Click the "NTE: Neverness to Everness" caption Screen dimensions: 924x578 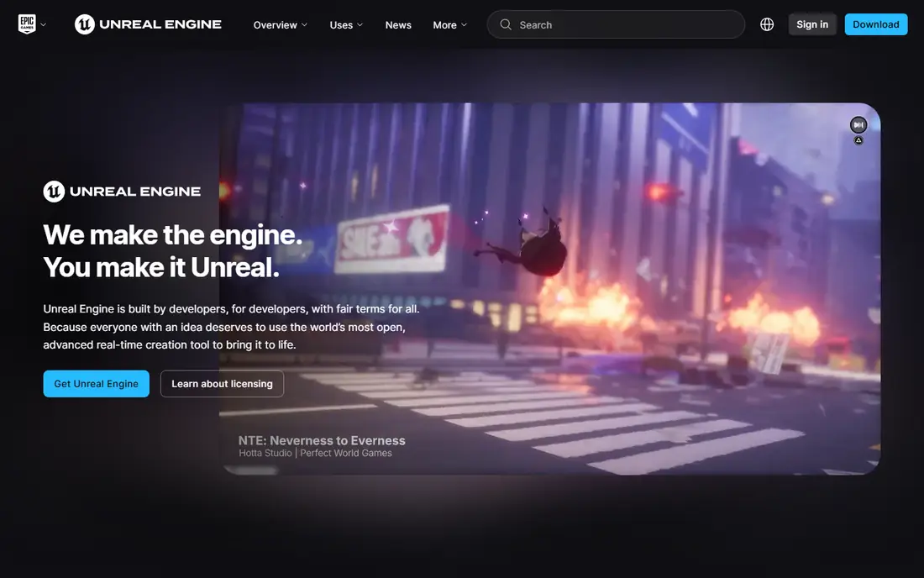(322, 440)
